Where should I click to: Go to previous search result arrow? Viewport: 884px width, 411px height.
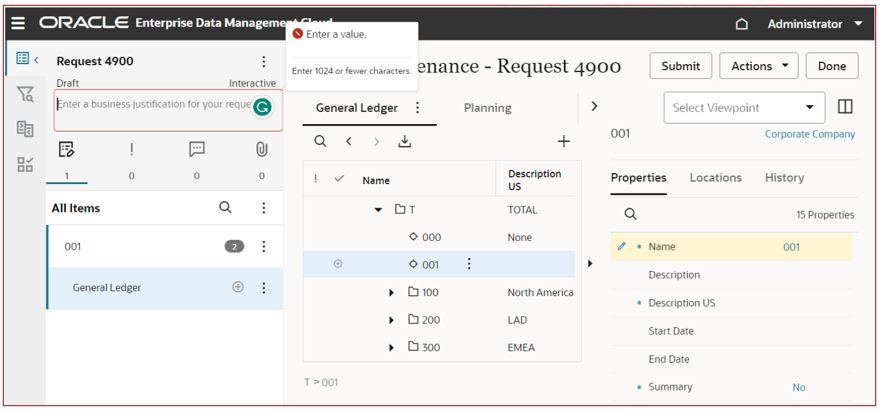click(349, 142)
